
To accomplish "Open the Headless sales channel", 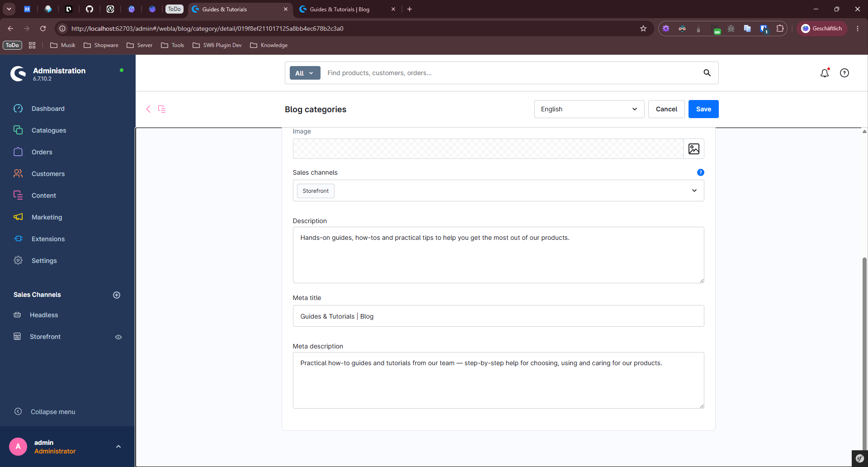I will [x=44, y=315].
